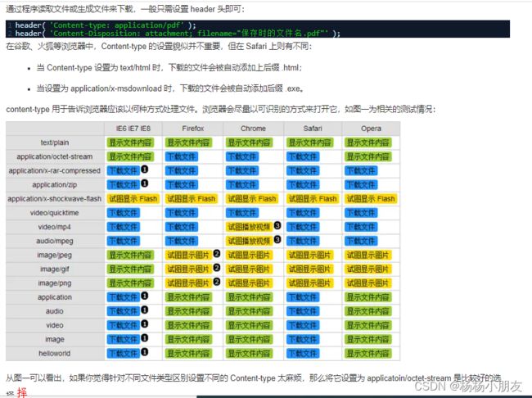532x398 pixels.
Task: Click the '试图显示图片' cell for image/jpeg under Firefox
Action: 188,255
